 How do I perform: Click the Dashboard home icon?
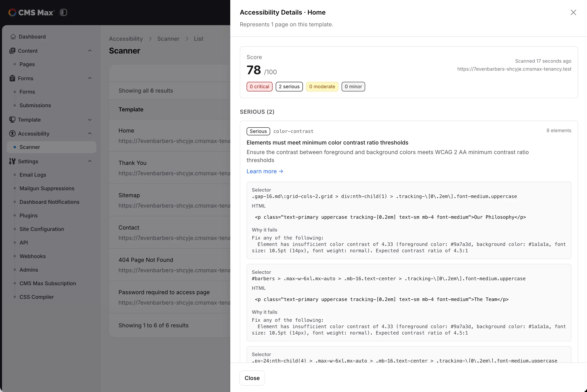click(13, 37)
